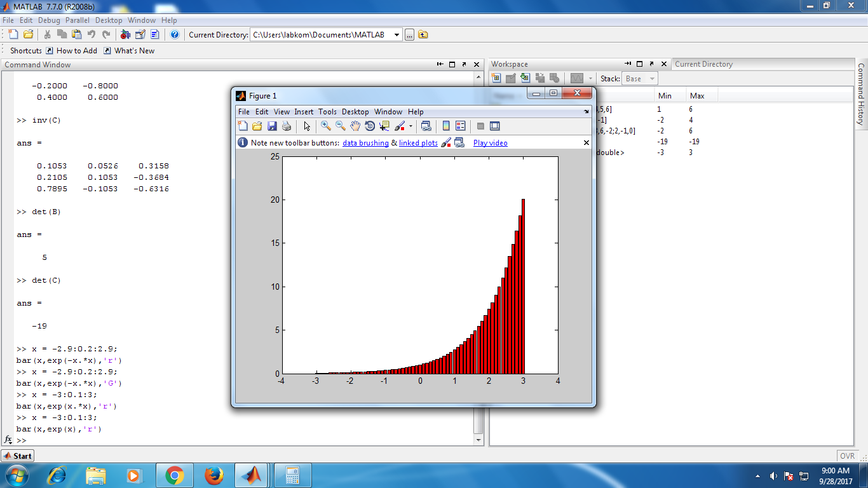868x488 pixels.
Task: Click the How to Add shortcut
Action: click(x=72, y=51)
